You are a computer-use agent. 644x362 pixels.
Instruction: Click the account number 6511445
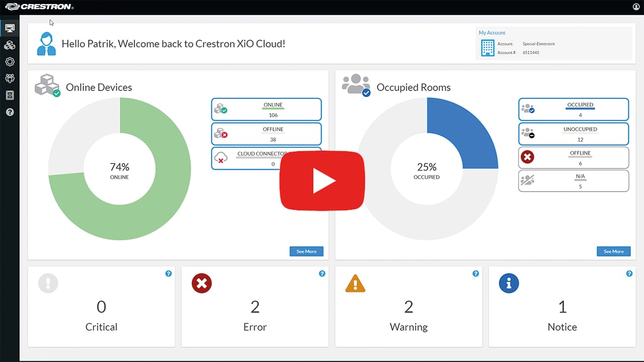coord(531,52)
